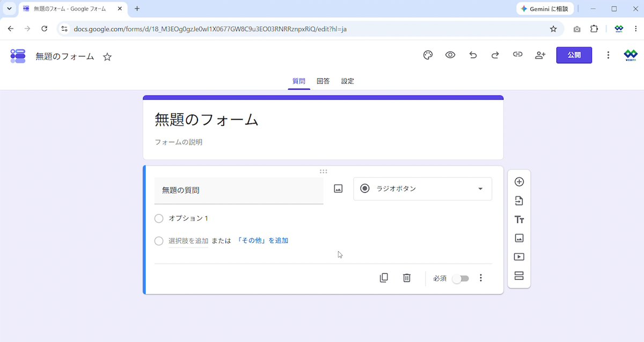Open the account avatar at top right

[631, 55]
